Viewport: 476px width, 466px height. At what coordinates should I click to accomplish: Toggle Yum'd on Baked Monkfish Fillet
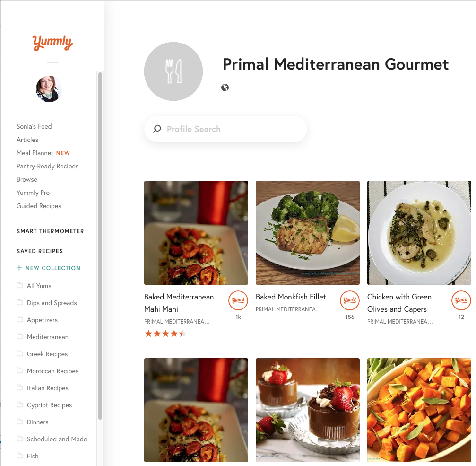(350, 300)
